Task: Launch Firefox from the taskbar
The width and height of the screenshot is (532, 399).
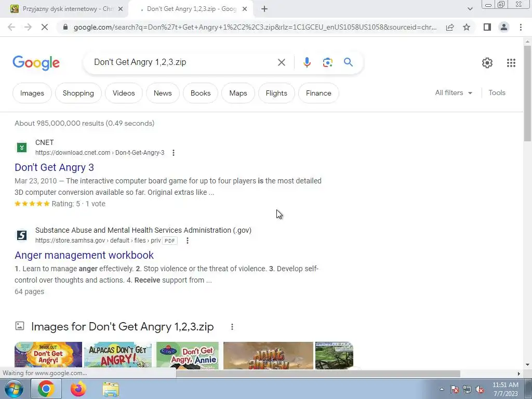Action: [x=78, y=389]
